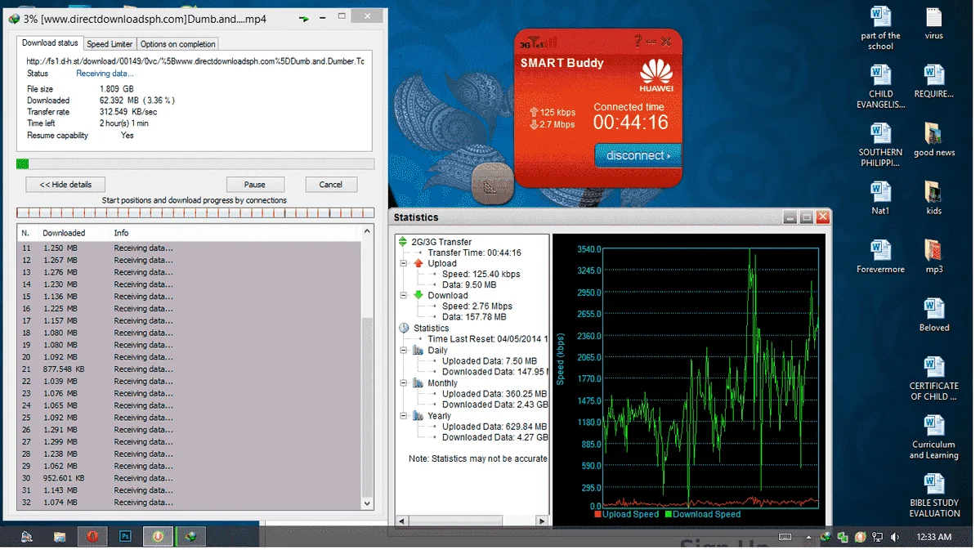Select the Statistics clock tree item
This screenshot has width=980, height=550.
tap(431, 329)
